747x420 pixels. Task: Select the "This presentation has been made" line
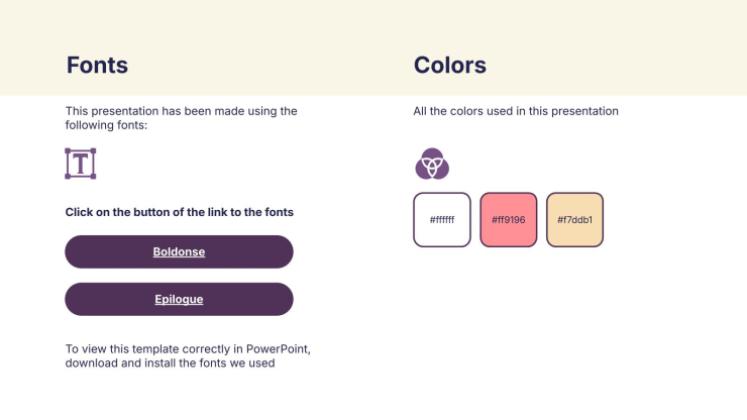click(181, 111)
